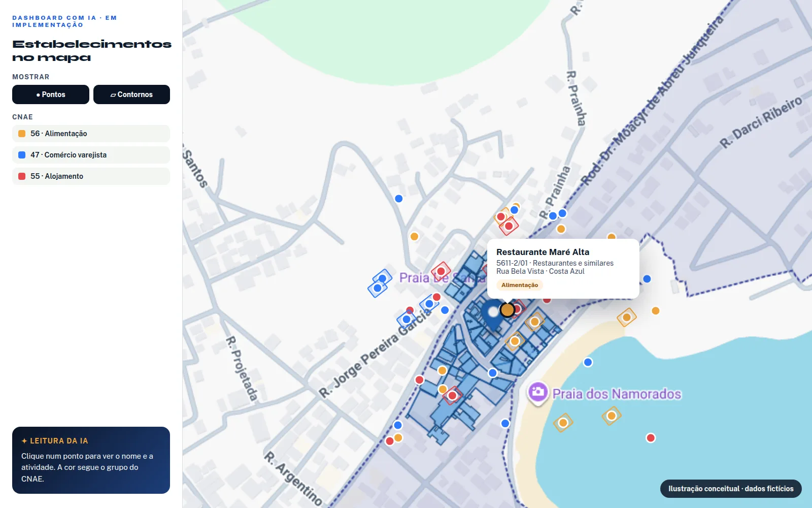Click the R. Jorge Pereira Garcia street label
812x508 pixels.
point(376,353)
